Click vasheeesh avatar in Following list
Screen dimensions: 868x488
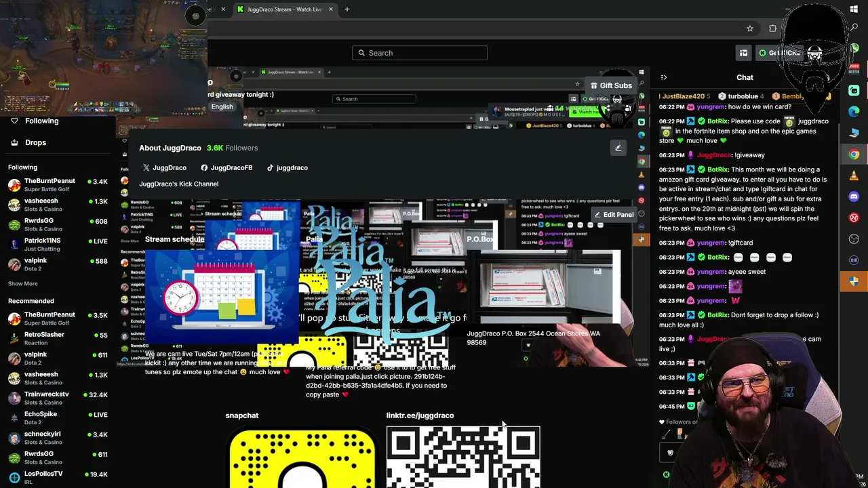click(14, 205)
